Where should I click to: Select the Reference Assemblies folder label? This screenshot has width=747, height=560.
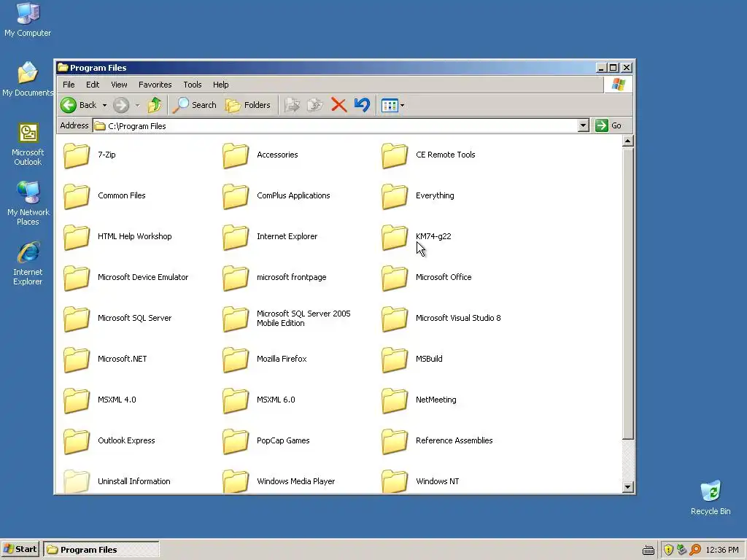(x=454, y=441)
